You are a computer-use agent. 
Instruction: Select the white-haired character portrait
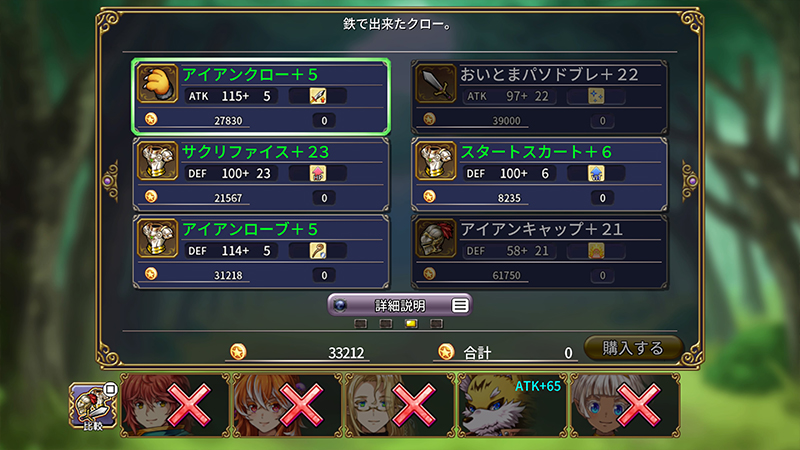tap(624, 406)
